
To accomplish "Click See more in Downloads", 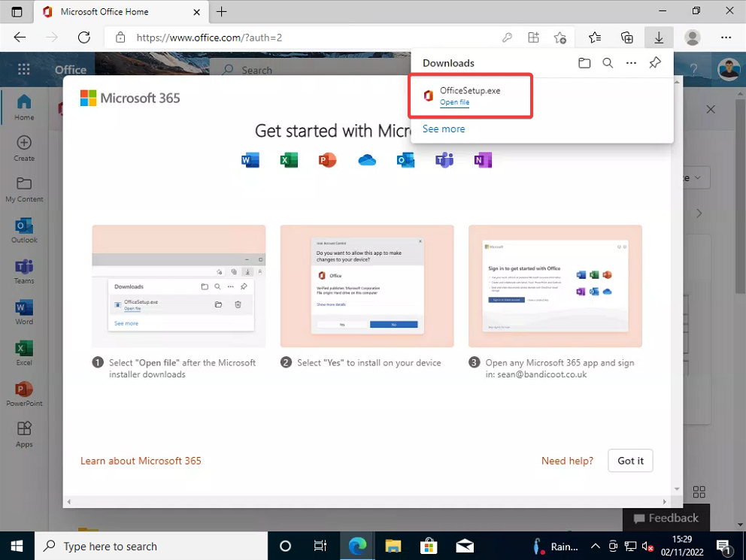I will click(444, 129).
